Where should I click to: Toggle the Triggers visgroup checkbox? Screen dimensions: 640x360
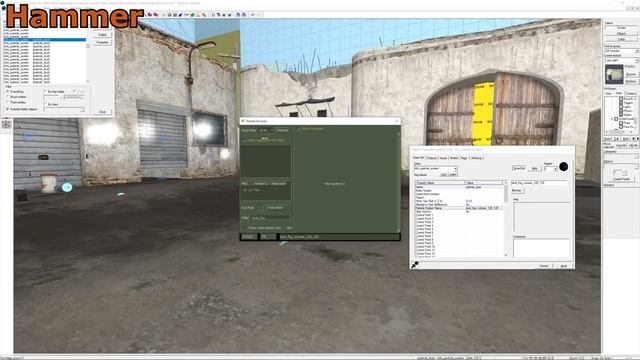pyautogui.click(x=621, y=102)
